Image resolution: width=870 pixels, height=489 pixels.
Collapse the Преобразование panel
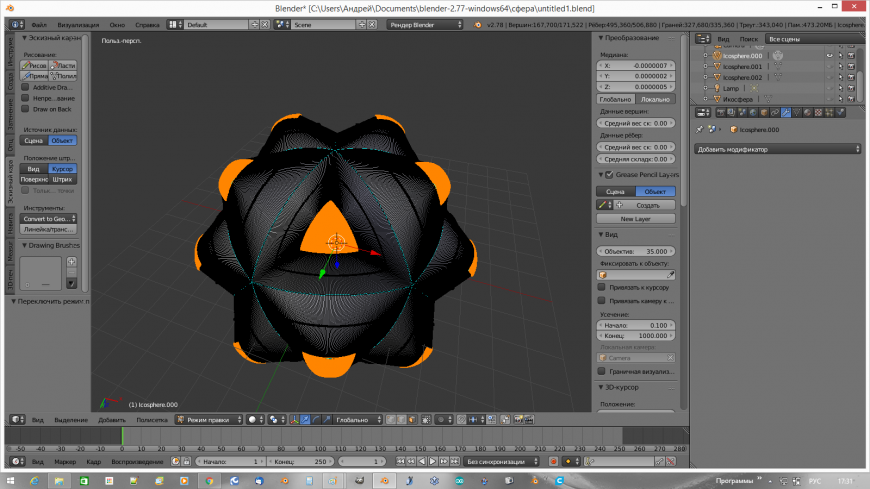[x=601, y=38]
